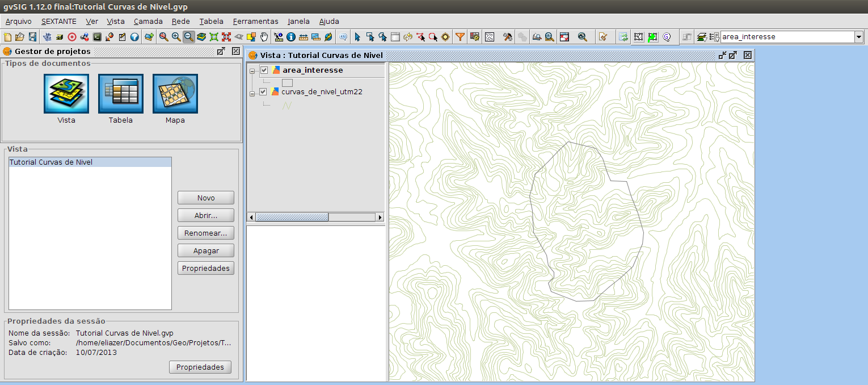Click the Novo button

click(205, 198)
